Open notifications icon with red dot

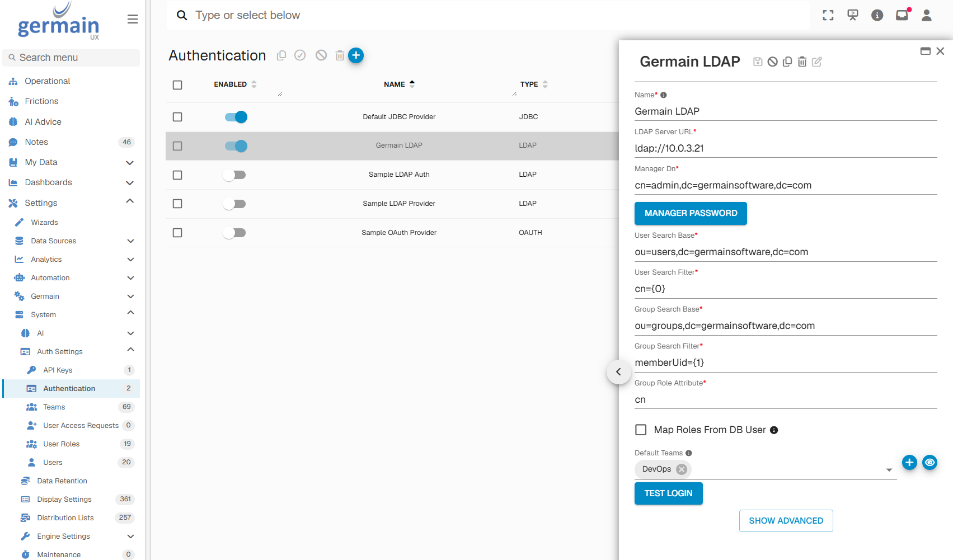pos(902,15)
